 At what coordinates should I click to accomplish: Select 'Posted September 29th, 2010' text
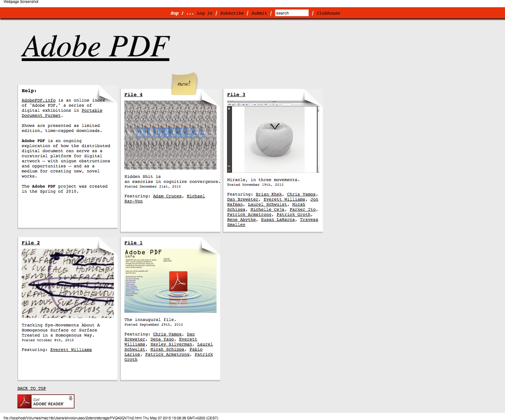[x=154, y=325]
